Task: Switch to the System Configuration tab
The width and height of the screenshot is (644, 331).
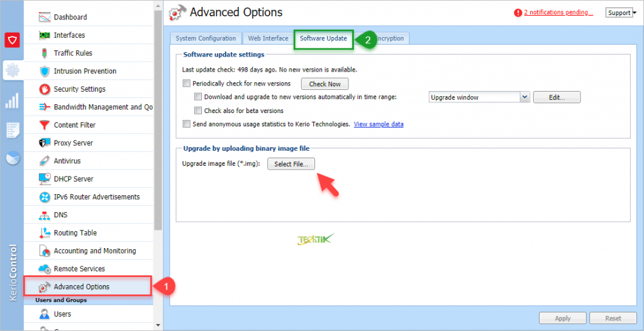Action: (206, 38)
